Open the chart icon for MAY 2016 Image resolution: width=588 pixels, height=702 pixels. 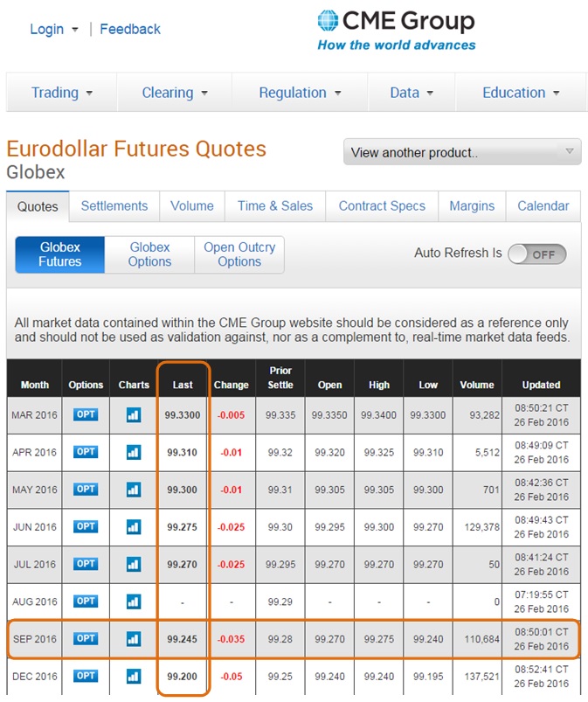point(134,490)
